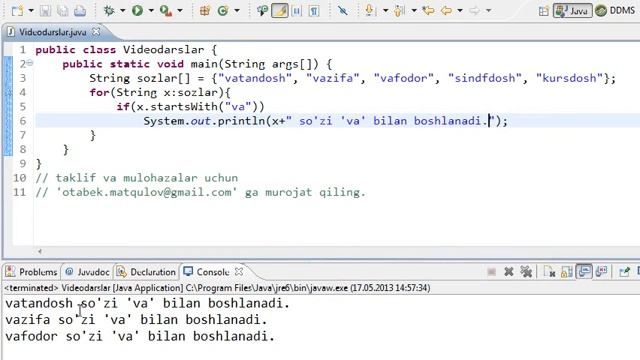The image size is (640, 360).
Task: Open the Back history dropdown arrow
Action: pyautogui.click(x=460, y=11)
